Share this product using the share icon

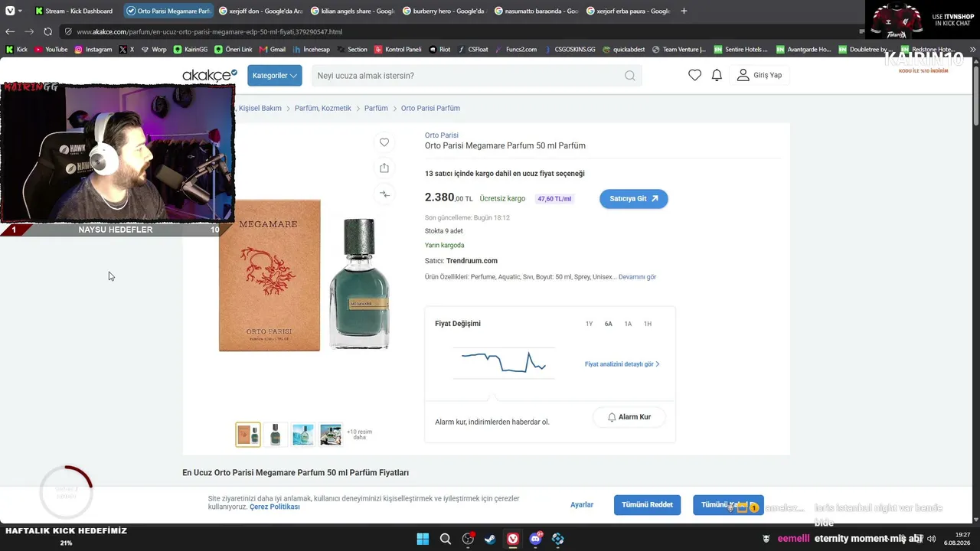[x=384, y=168]
